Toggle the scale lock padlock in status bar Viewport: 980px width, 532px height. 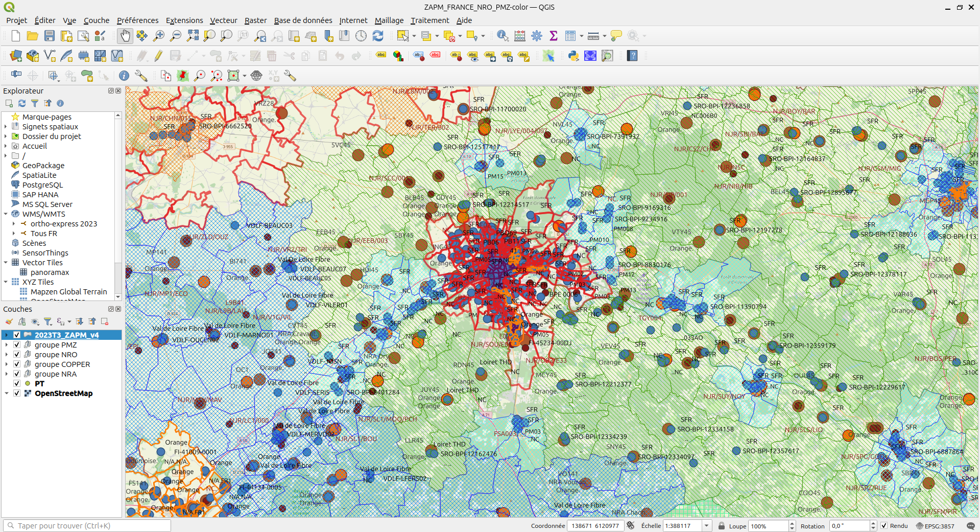pyautogui.click(x=722, y=526)
